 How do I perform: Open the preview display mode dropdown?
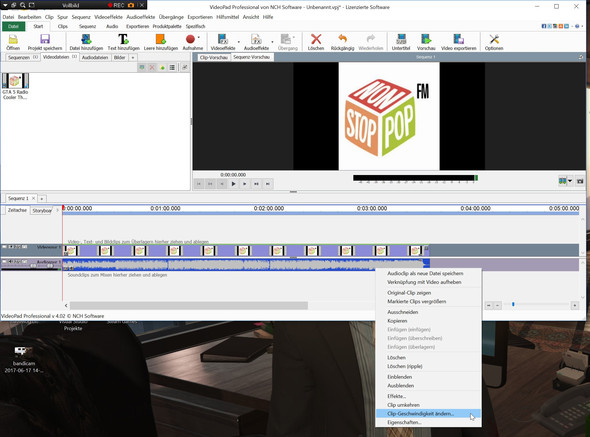pyautogui.click(x=570, y=181)
